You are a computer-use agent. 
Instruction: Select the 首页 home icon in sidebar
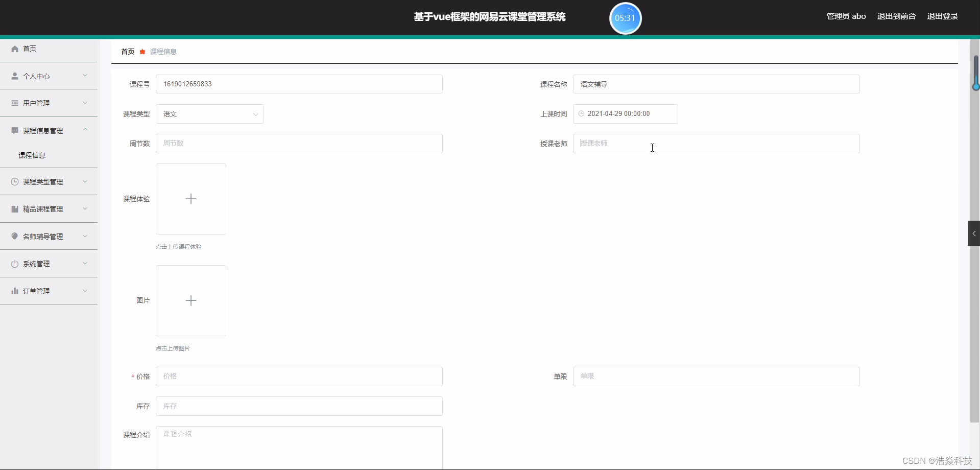point(14,48)
